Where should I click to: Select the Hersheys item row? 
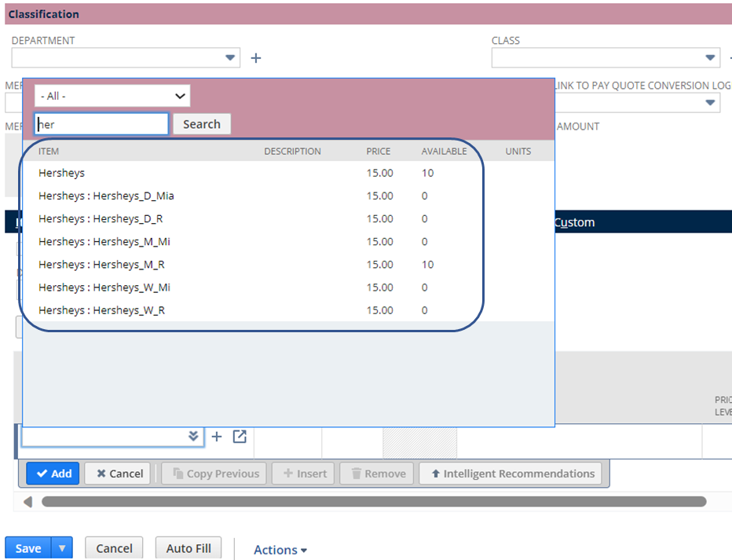click(x=288, y=173)
